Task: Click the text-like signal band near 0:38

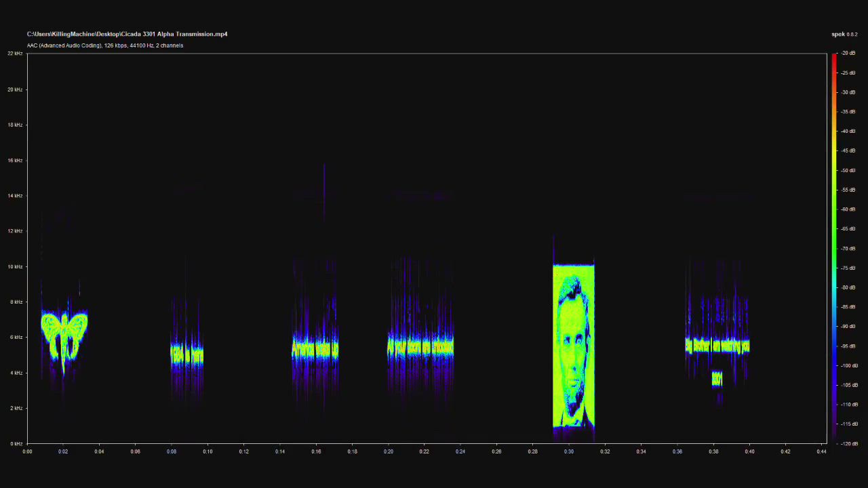Action: pyautogui.click(x=717, y=346)
